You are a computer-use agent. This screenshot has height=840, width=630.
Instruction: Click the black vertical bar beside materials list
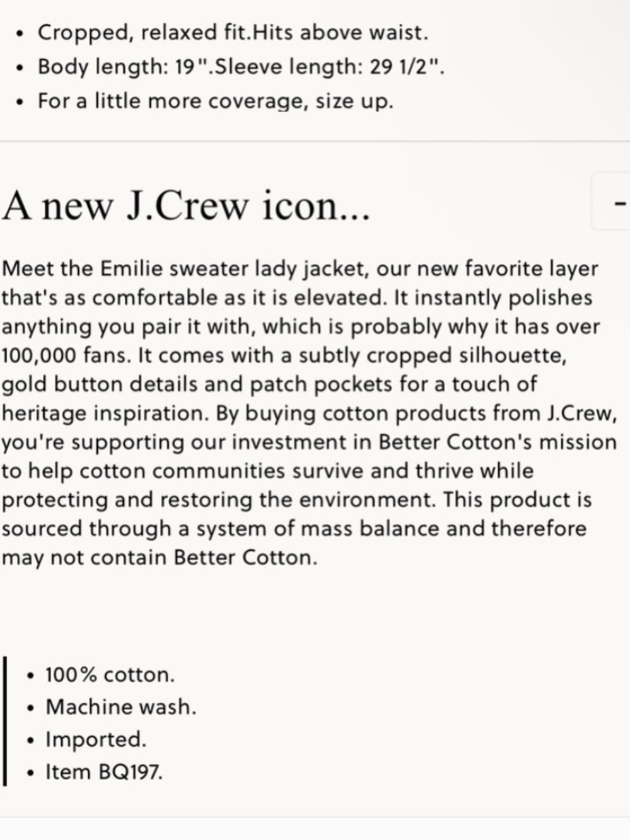click(5, 721)
